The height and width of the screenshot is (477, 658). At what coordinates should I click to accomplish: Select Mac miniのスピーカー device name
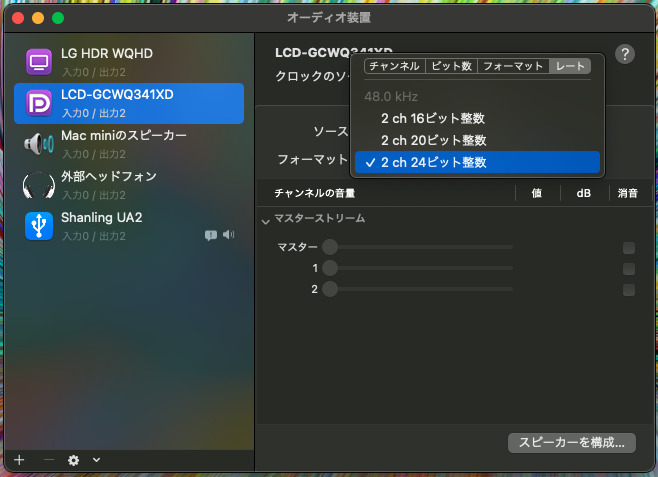124,135
